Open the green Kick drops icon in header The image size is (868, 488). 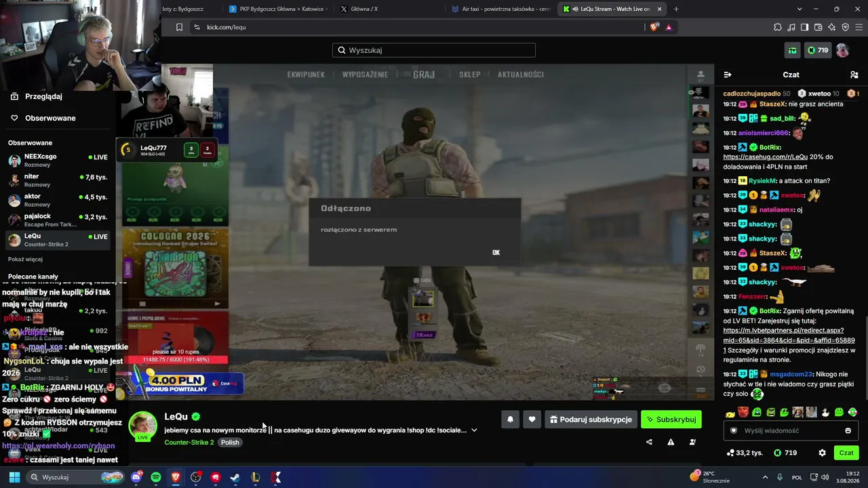792,50
